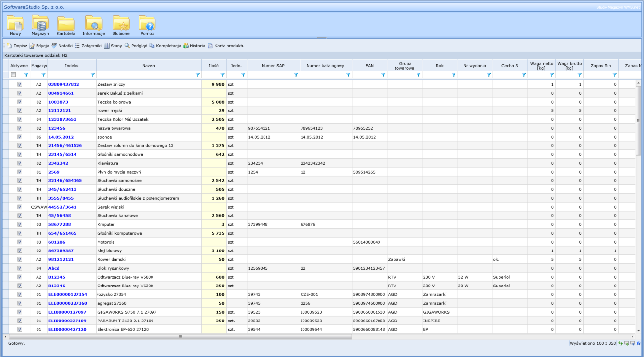Open Załączniki attachments from the toolbar

click(x=88, y=46)
